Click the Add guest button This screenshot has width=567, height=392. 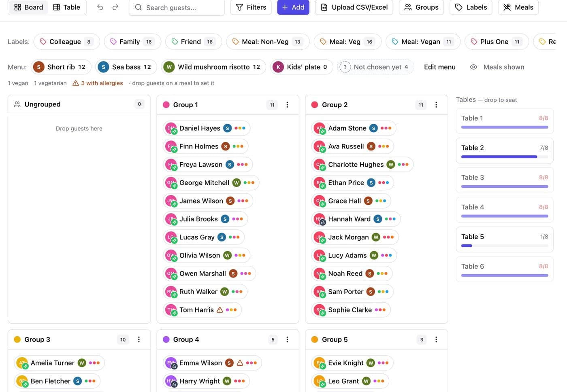point(293,7)
